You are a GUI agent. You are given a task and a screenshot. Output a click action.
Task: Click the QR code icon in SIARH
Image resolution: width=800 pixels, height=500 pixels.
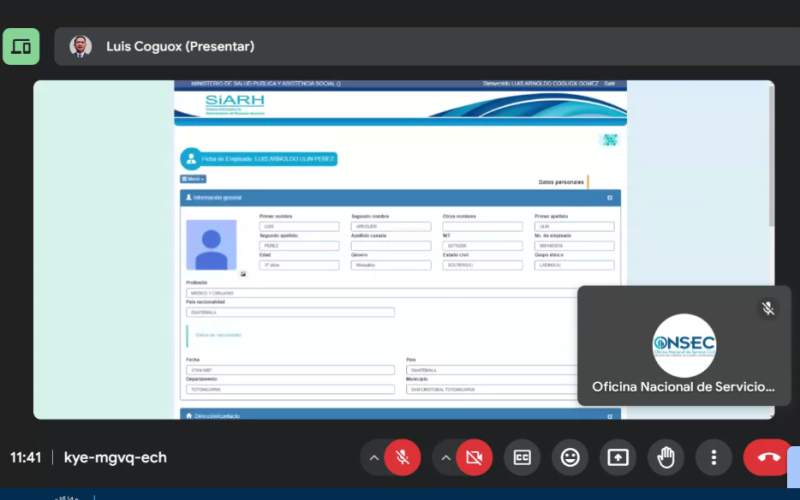(609, 140)
